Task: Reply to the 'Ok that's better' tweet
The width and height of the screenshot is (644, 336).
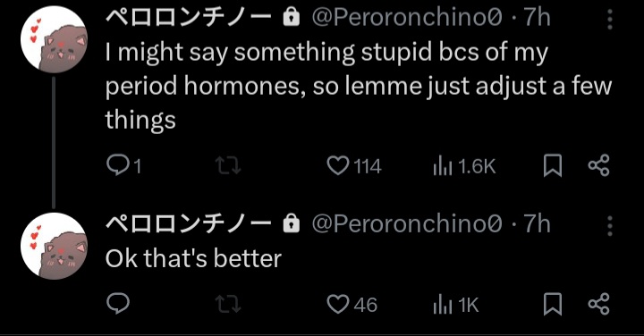Action: click(x=118, y=304)
